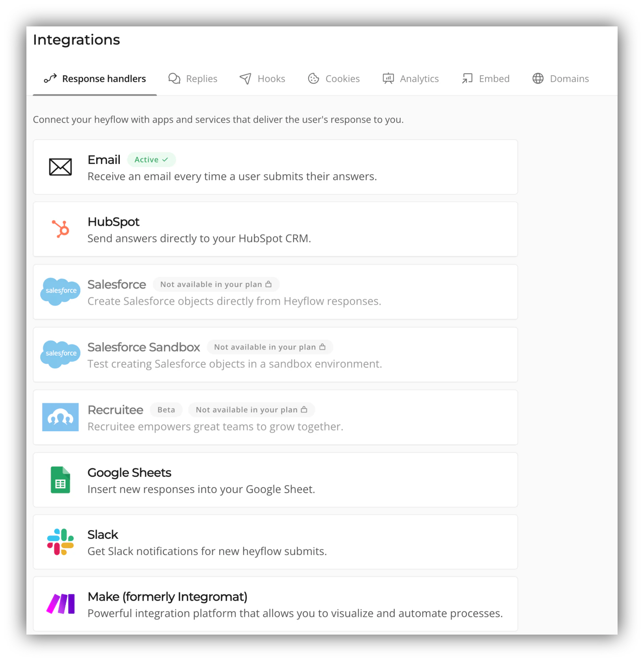Open the Slack integration title
The height and width of the screenshot is (661, 644).
click(103, 534)
